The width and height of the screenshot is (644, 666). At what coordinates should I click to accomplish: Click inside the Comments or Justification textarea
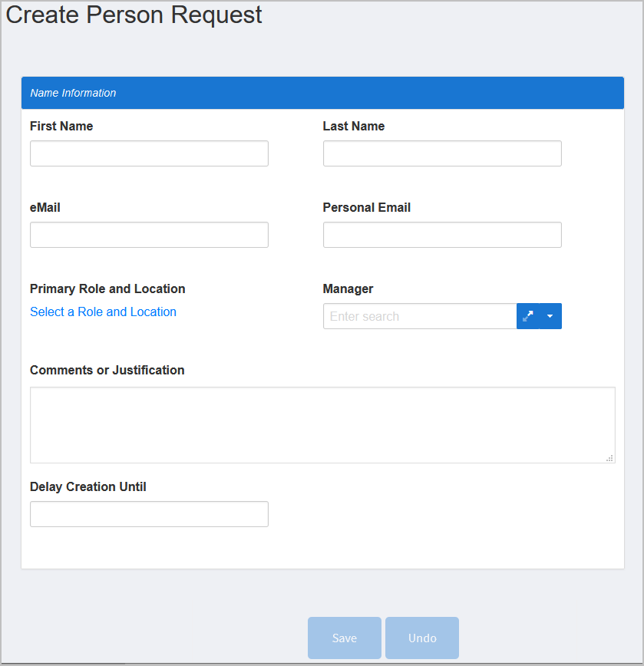322,424
